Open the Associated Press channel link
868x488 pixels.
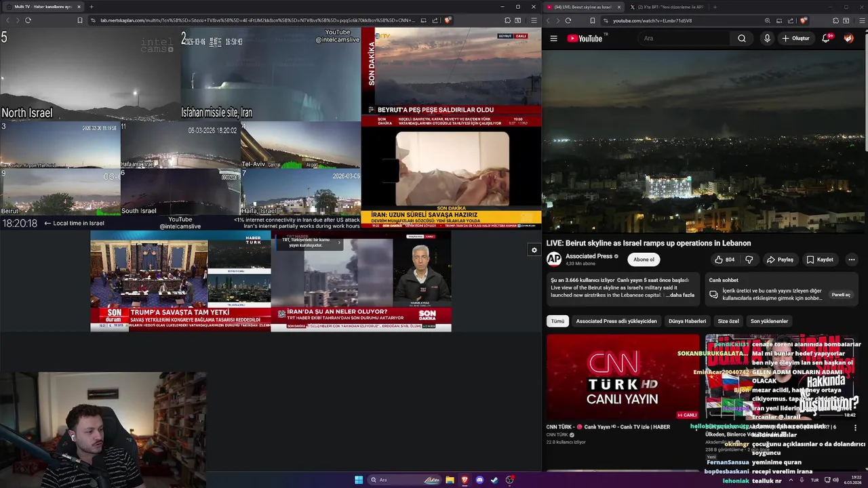[589, 256]
